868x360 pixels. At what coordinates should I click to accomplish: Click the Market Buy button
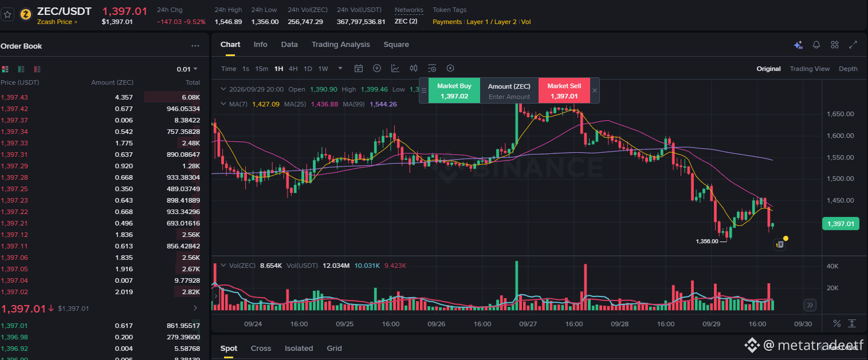point(454,90)
